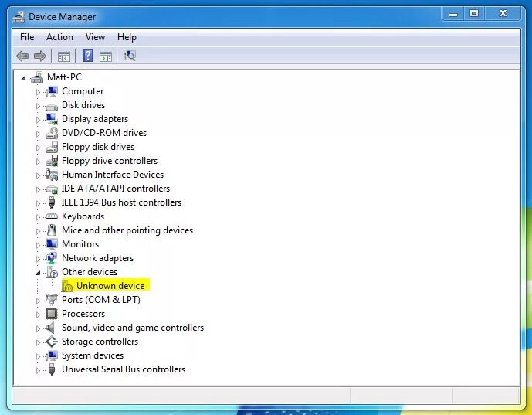Screen dimensions: 532x415
Task: Open the Help menu
Action: point(127,37)
